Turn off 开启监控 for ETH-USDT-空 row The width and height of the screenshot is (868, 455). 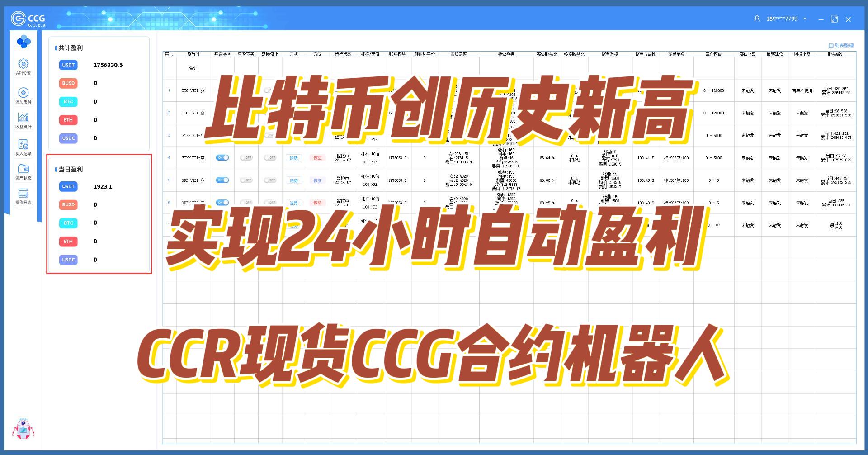click(222, 157)
